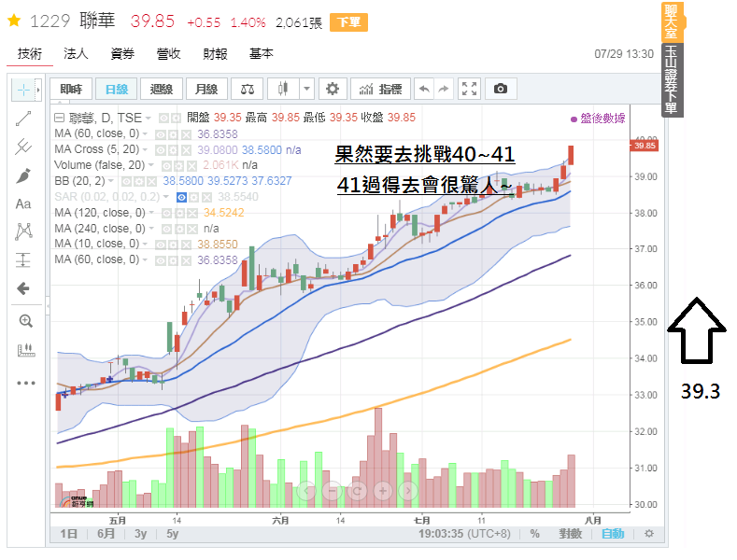
Task: Open the three-dots more tools menu
Action: (x=26, y=383)
